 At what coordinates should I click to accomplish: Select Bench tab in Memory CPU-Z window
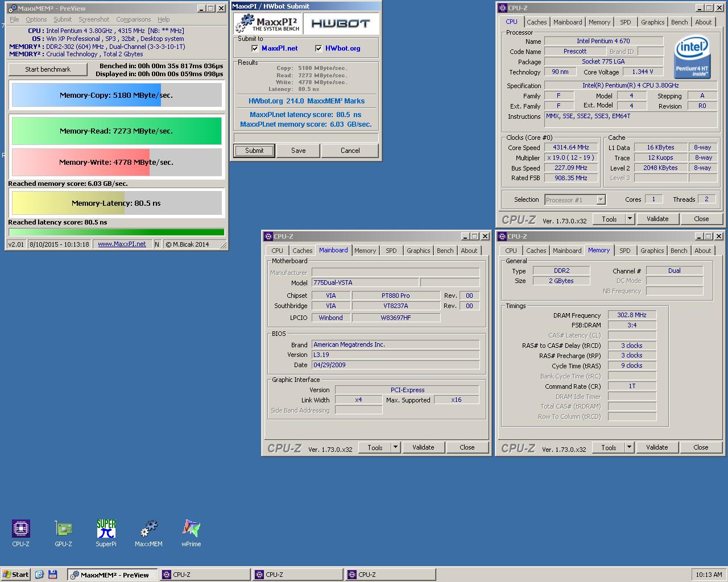click(679, 251)
